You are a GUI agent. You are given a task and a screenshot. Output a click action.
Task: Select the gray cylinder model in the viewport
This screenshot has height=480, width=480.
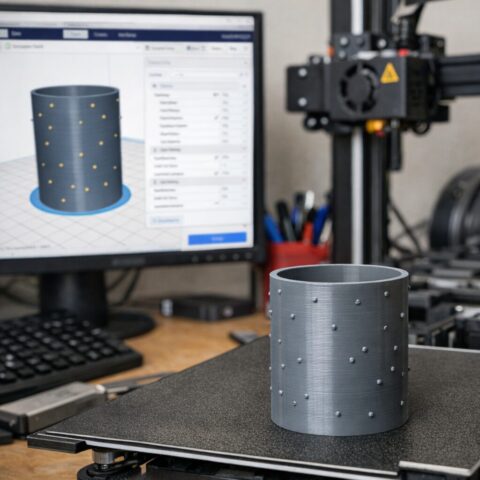tap(77, 148)
